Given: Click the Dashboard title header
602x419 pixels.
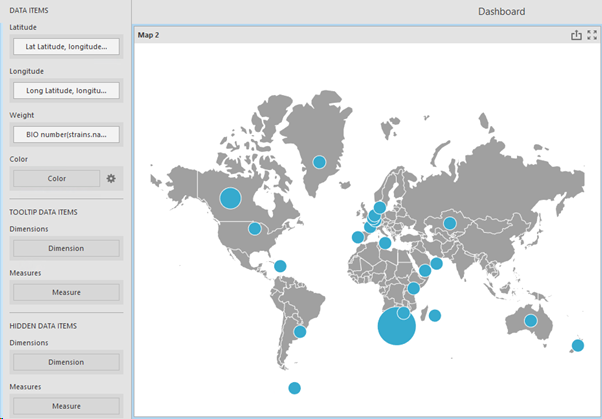Looking at the screenshot, I should 501,11.
